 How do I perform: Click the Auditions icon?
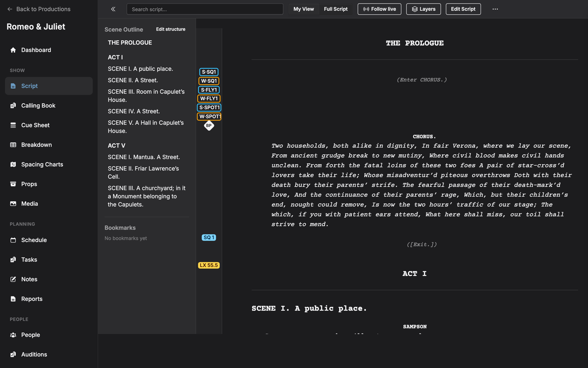pos(13,354)
